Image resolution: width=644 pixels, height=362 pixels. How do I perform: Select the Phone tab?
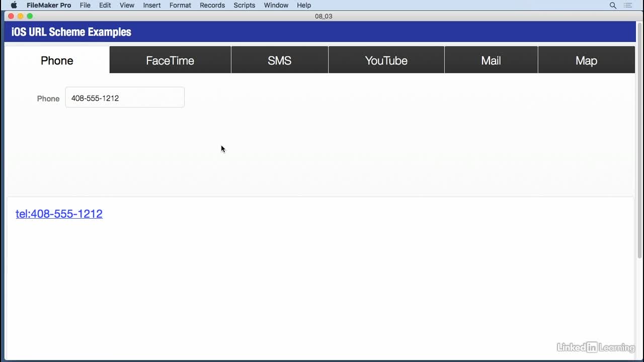57,60
